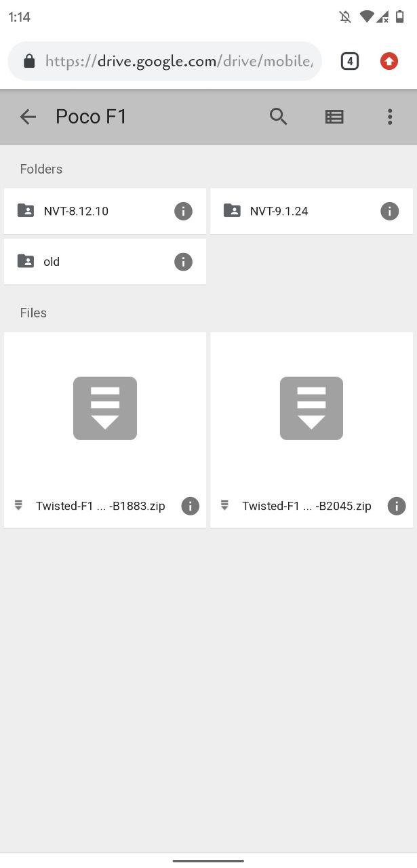417x868 pixels.
Task: Open the Twisted-F1 B1883.zip thumbnail
Action: pyautogui.click(x=105, y=408)
